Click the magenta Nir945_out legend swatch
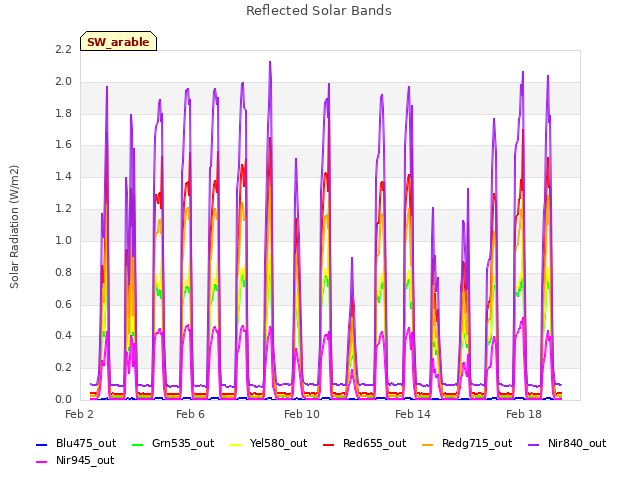This screenshot has height=480, width=640. 42,462
